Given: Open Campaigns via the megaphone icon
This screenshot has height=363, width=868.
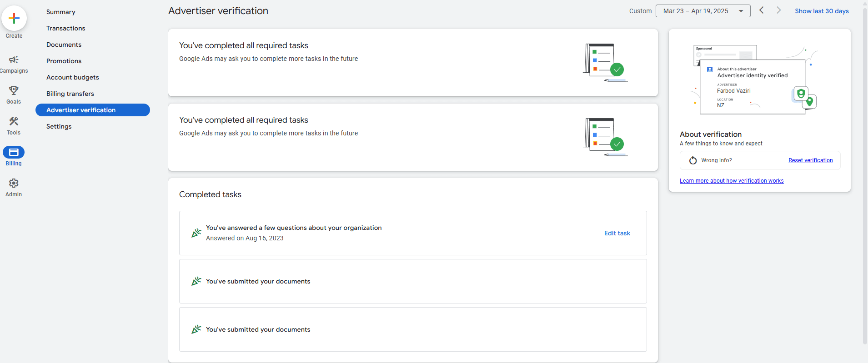Looking at the screenshot, I should (x=14, y=60).
